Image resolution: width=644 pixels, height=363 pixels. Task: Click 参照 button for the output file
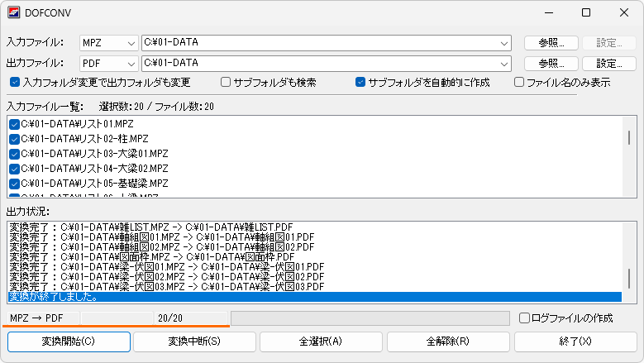point(551,63)
